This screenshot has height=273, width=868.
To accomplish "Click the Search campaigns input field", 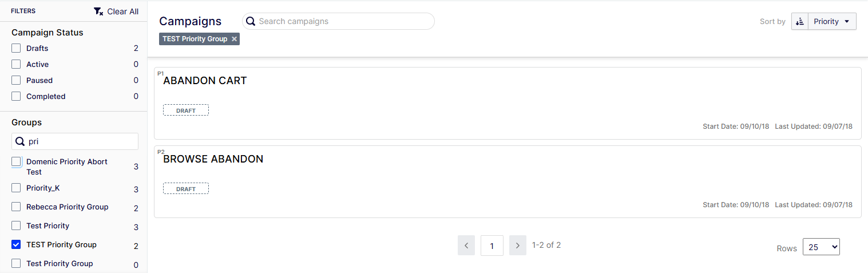I will [343, 21].
